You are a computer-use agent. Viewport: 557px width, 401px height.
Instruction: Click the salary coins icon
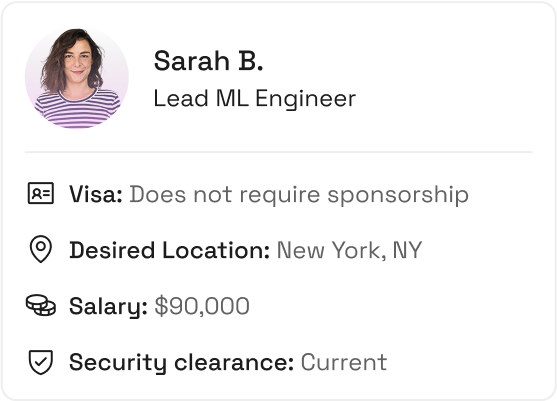41,305
